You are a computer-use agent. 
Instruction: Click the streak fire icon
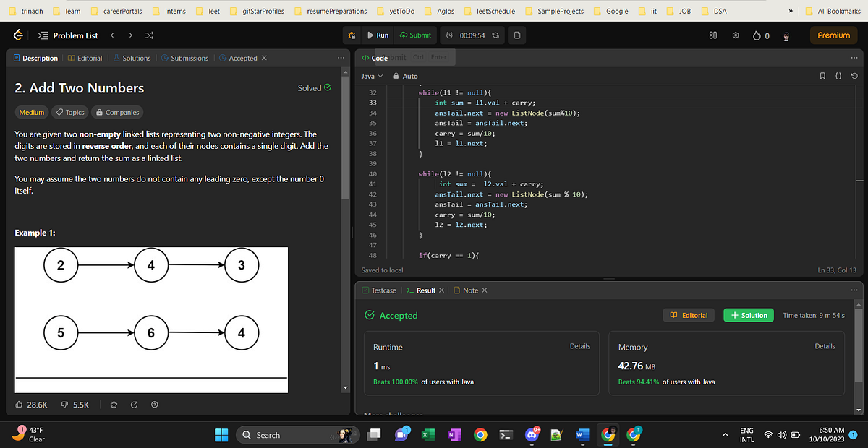(x=757, y=35)
